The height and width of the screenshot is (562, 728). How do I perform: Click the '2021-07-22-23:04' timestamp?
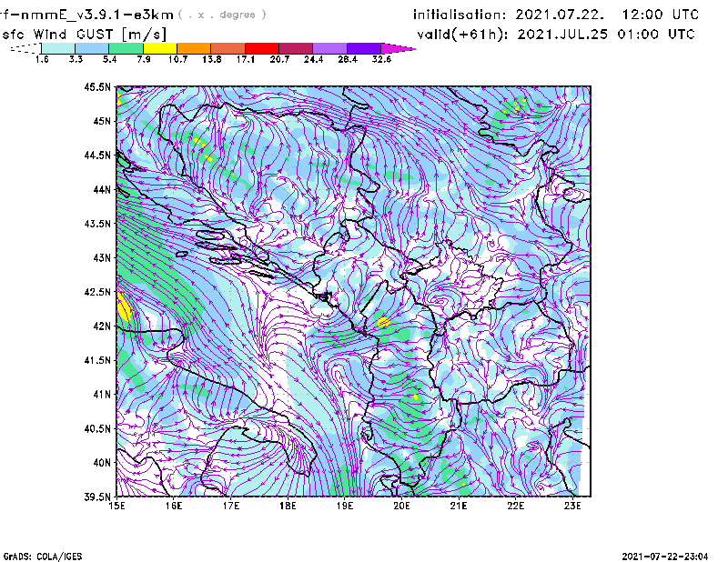pos(665,557)
